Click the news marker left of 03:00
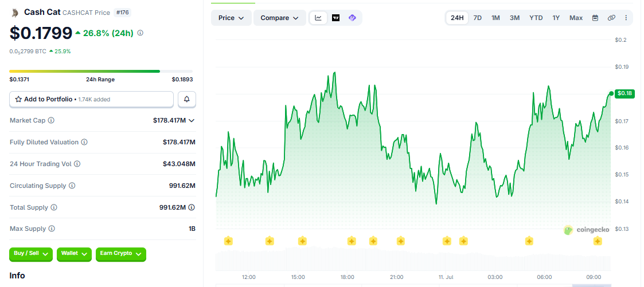This screenshot has height=287, width=644. [463, 241]
